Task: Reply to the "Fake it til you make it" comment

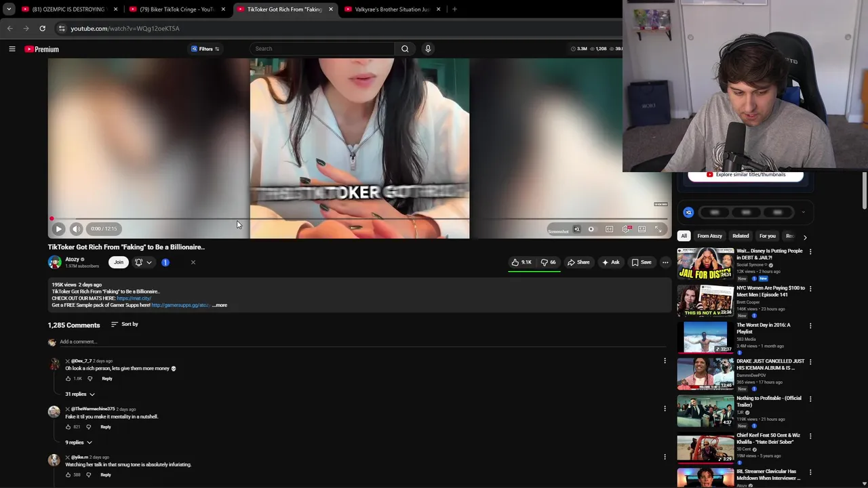Action: pos(106,427)
